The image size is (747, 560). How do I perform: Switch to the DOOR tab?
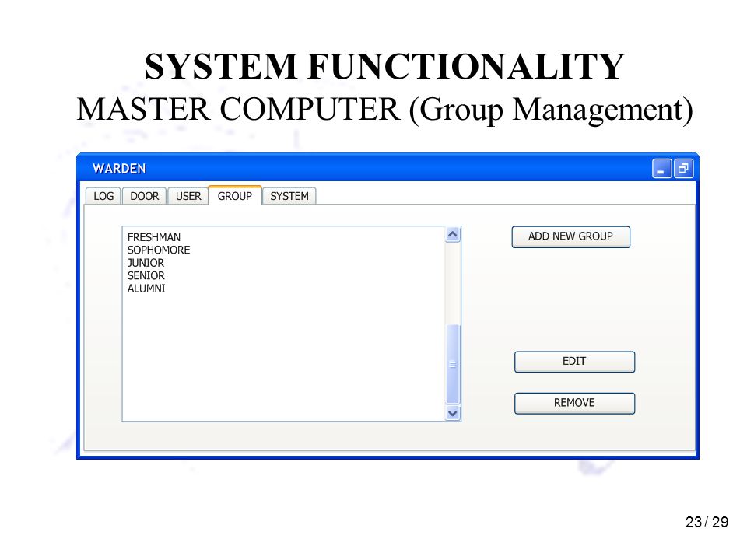click(145, 196)
